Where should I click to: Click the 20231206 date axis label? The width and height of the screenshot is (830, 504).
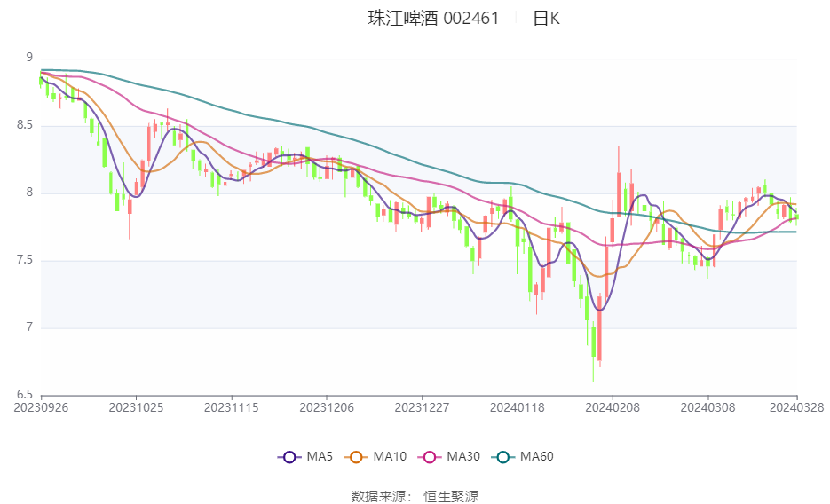(327, 408)
